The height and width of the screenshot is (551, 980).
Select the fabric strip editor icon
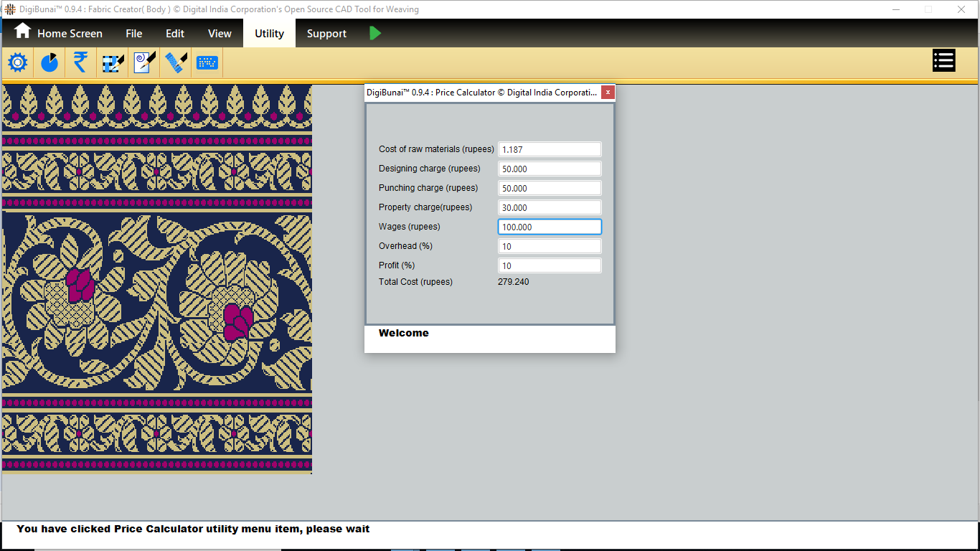(x=176, y=62)
